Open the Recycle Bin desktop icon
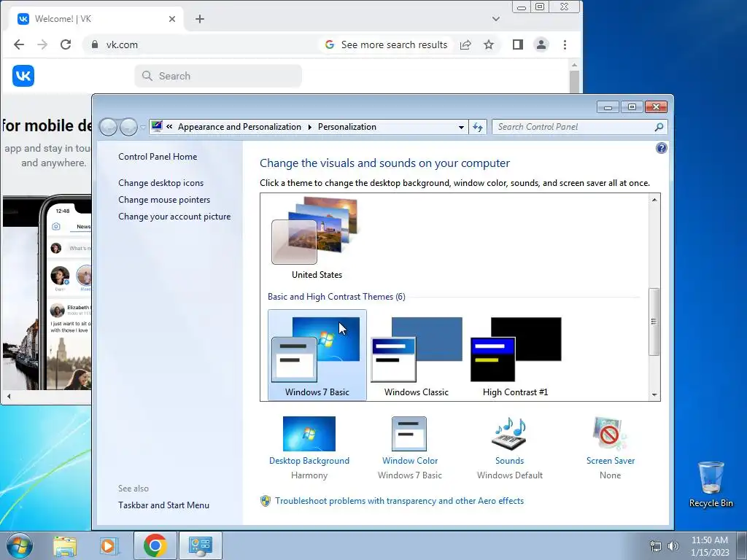Image resolution: width=747 pixels, height=560 pixels. click(x=711, y=484)
